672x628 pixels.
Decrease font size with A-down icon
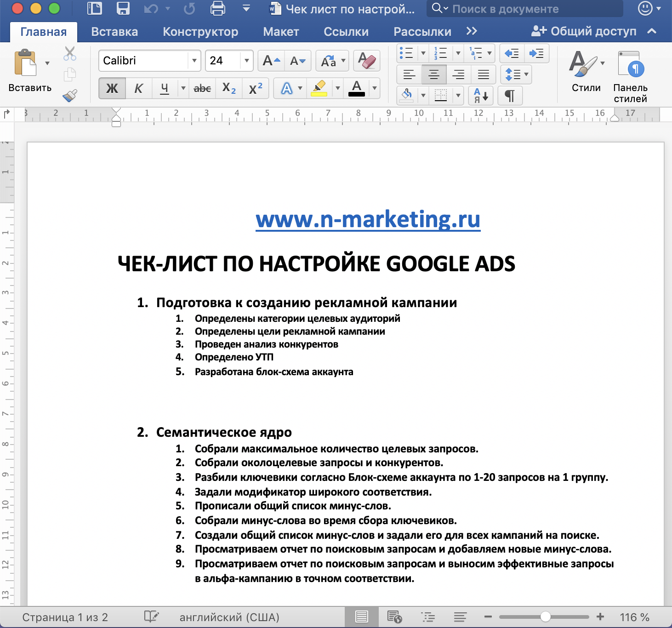pyautogui.click(x=297, y=61)
